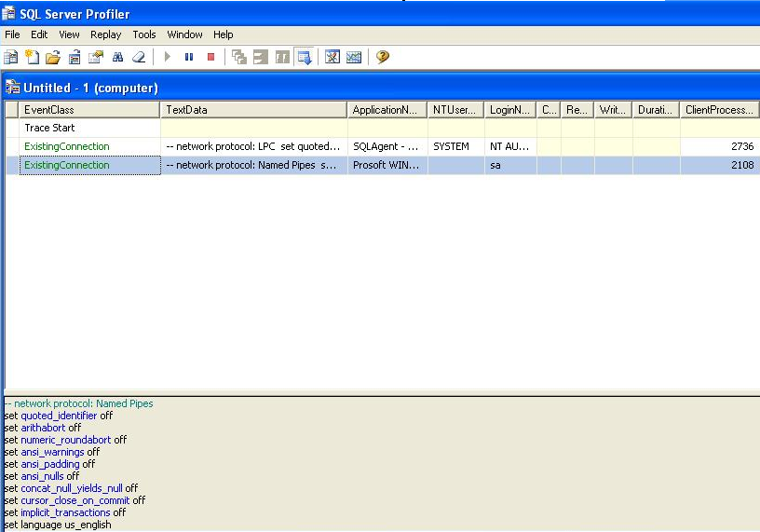This screenshot has width=760, height=532.
Task: Open the Help question mark icon
Action: [382, 57]
